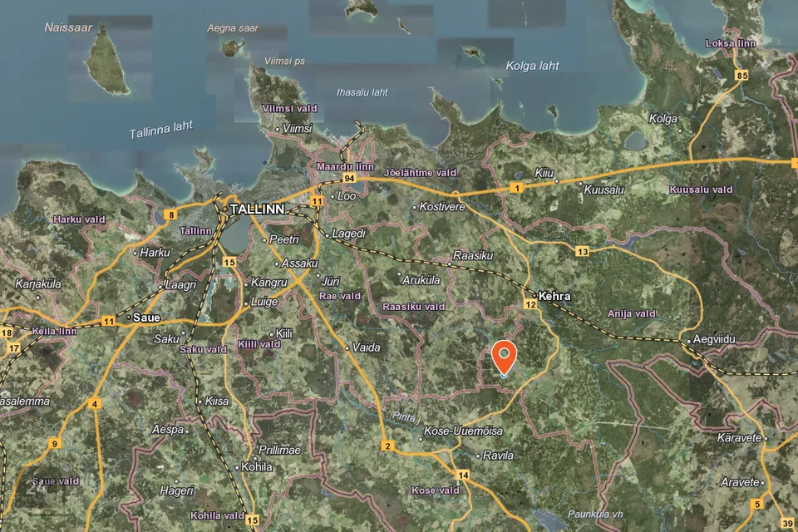Select the route 2 shield near Kose-Uuemõisa
Image resolution: width=798 pixels, height=532 pixels.
(387, 446)
